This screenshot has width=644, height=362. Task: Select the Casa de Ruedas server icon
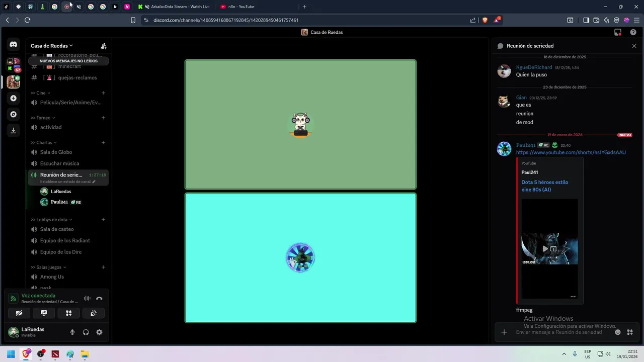[13, 81]
